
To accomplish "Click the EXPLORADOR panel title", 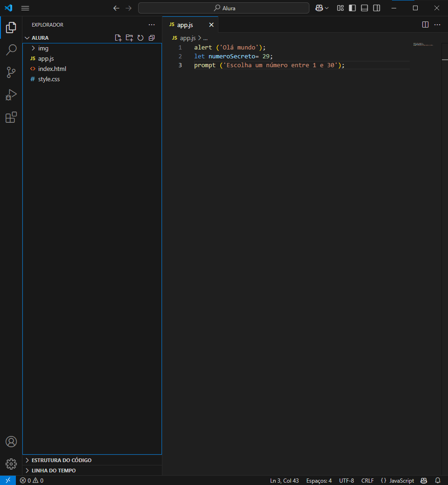I will tap(48, 25).
